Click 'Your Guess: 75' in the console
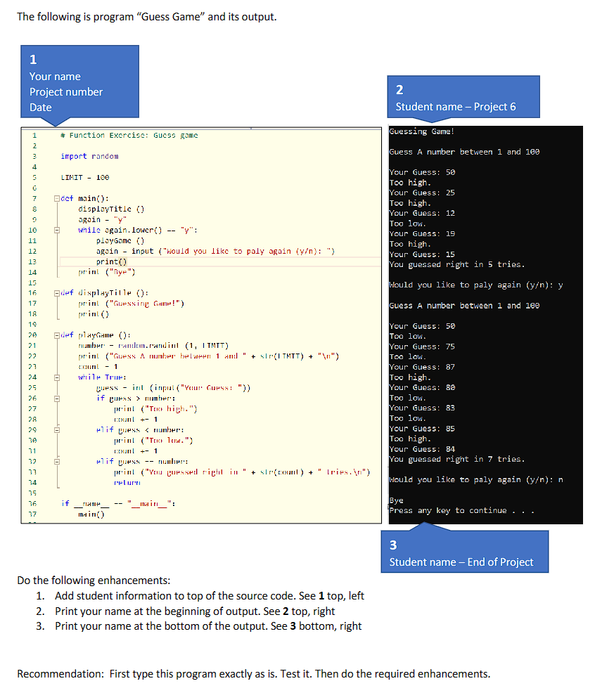 point(422,347)
